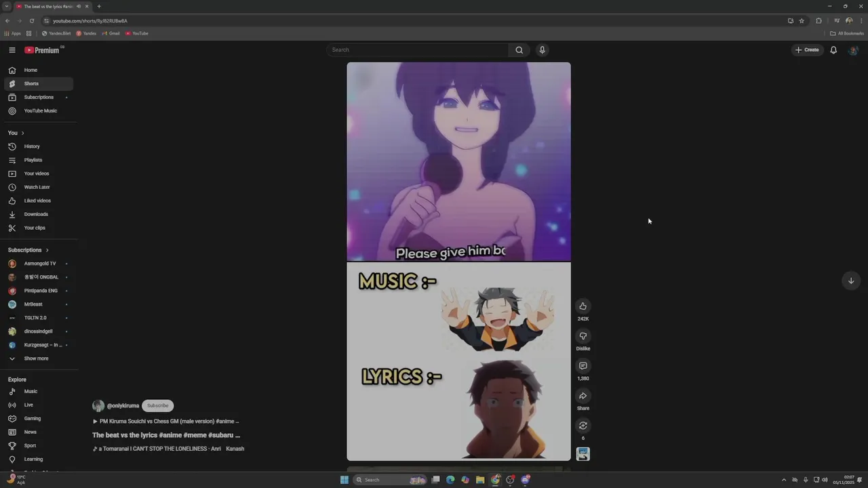Open Downloads in sidebar
Image resolution: width=868 pixels, height=488 pixels.
click(x=39, y=214)
